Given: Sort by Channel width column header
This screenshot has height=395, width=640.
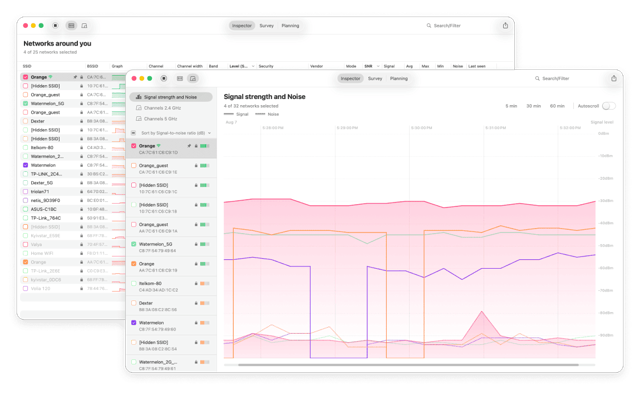Looking at the screenshot, I should pyautogui.click(x=190, y=66).
